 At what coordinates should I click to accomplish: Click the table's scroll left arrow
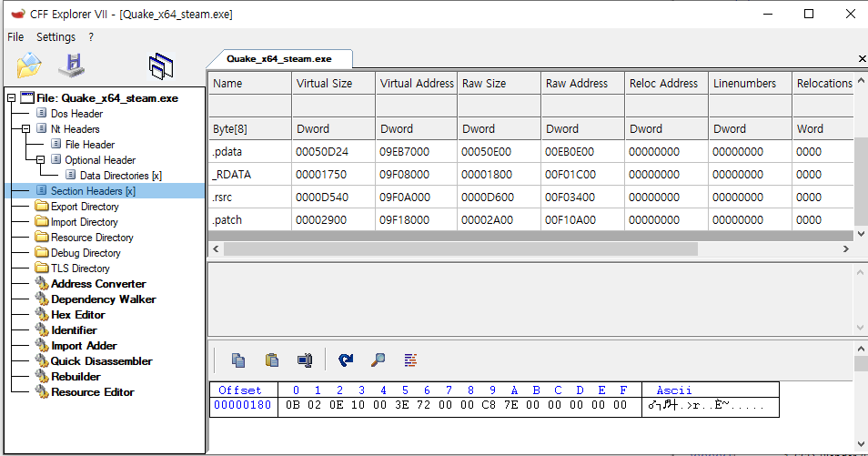[x=216, y=249]
